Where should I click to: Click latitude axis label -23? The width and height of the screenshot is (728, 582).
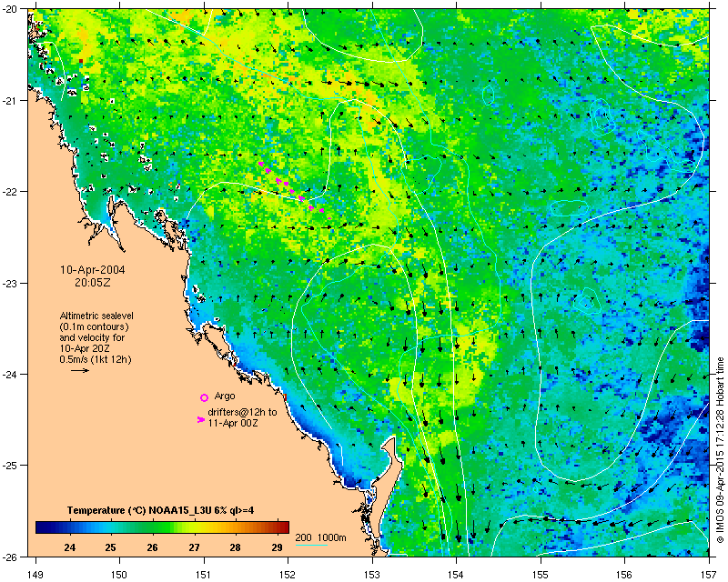click(x=10, y=283)
